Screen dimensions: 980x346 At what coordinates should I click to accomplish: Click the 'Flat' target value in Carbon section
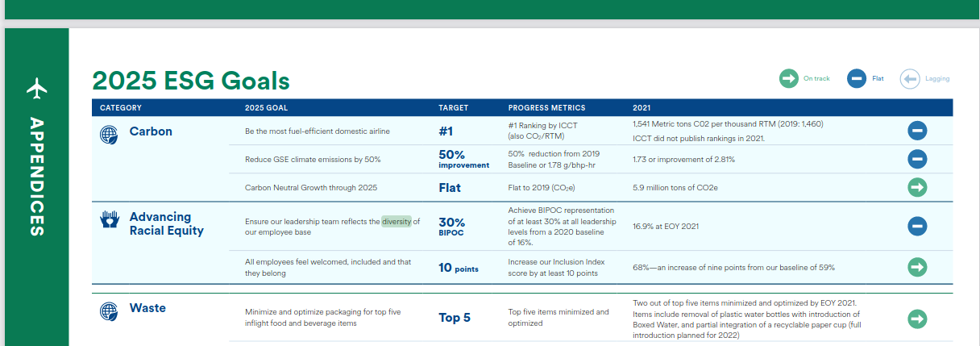pyautogui.click(x=450, y=187)
